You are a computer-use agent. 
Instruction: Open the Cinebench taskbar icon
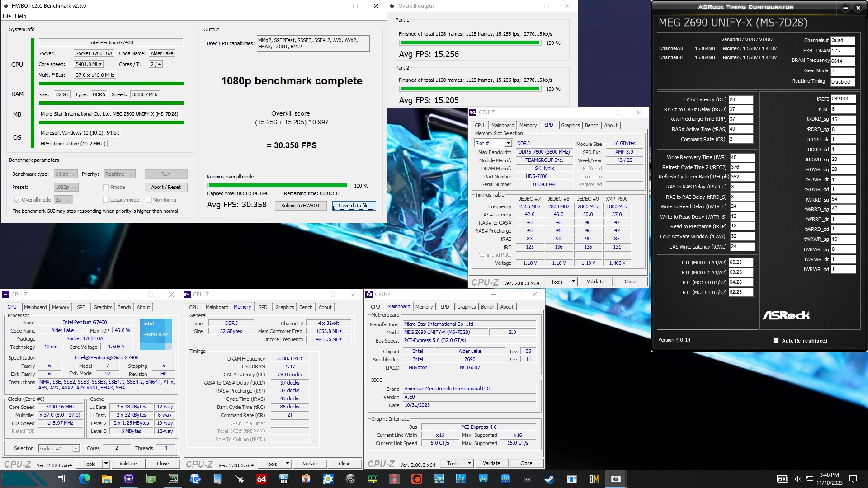[195, 479]
